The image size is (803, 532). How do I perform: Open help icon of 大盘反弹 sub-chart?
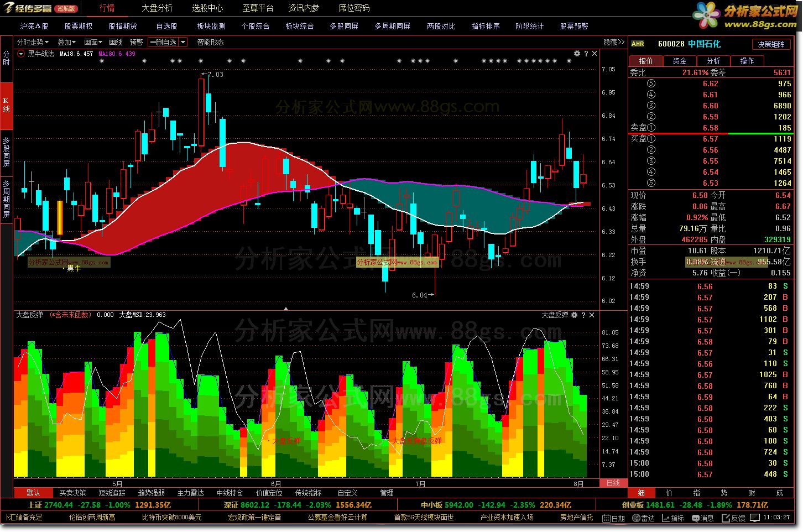[x=583, y=315]
